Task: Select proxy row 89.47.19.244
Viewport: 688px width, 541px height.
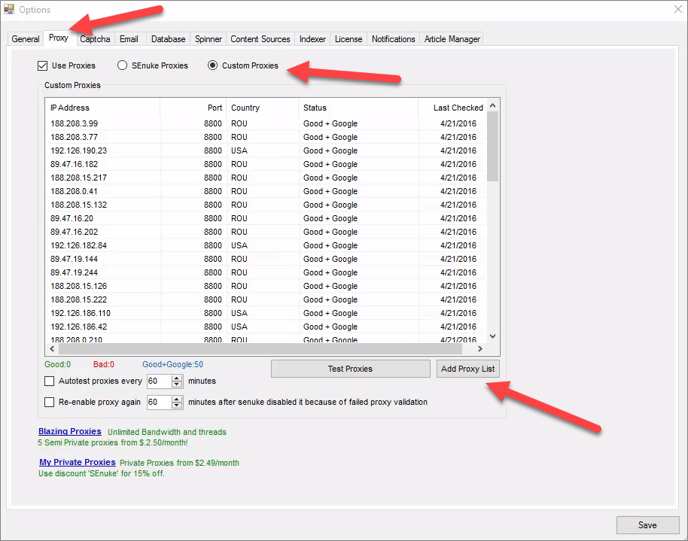Action: pos(266,272)
